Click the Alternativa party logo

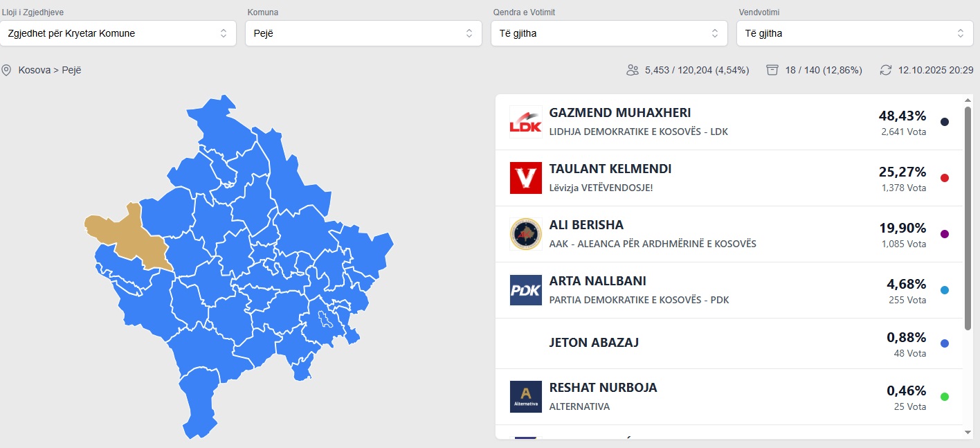point(525,397)
